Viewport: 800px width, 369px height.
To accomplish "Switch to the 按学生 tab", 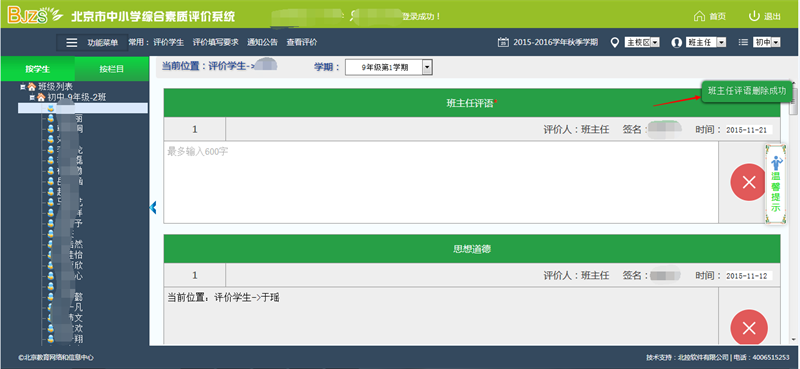I will pyautogui.click(x=38, y=69).
